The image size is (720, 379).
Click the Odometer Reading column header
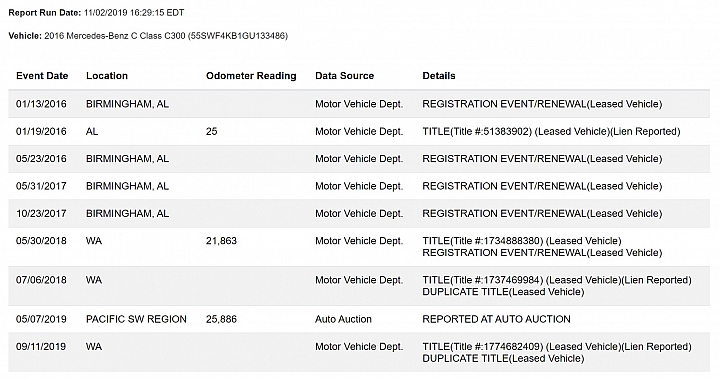(x=251, y=76)
